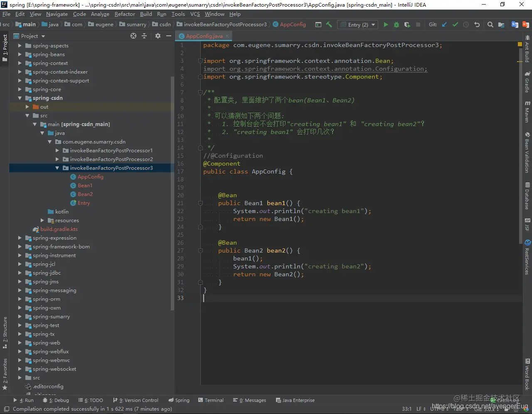The image size is (532, 414).
Task: Expand the spring-beans module folder
Action: 20,55
